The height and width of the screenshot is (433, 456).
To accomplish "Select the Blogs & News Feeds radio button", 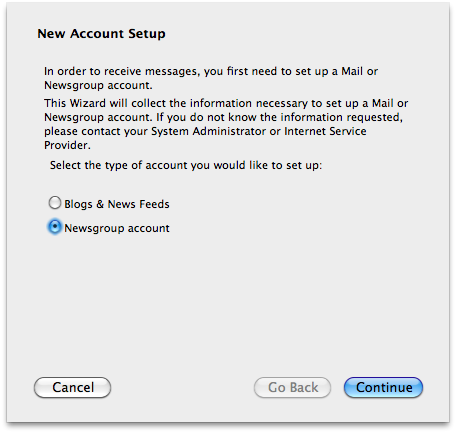I will coord(55,203).
